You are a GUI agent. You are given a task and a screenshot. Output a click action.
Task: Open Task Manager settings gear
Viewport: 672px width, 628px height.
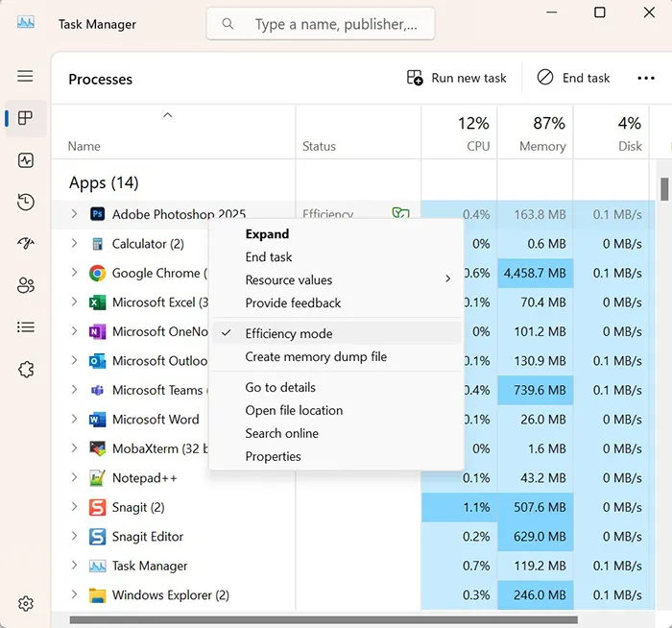(x=26, y=603)
